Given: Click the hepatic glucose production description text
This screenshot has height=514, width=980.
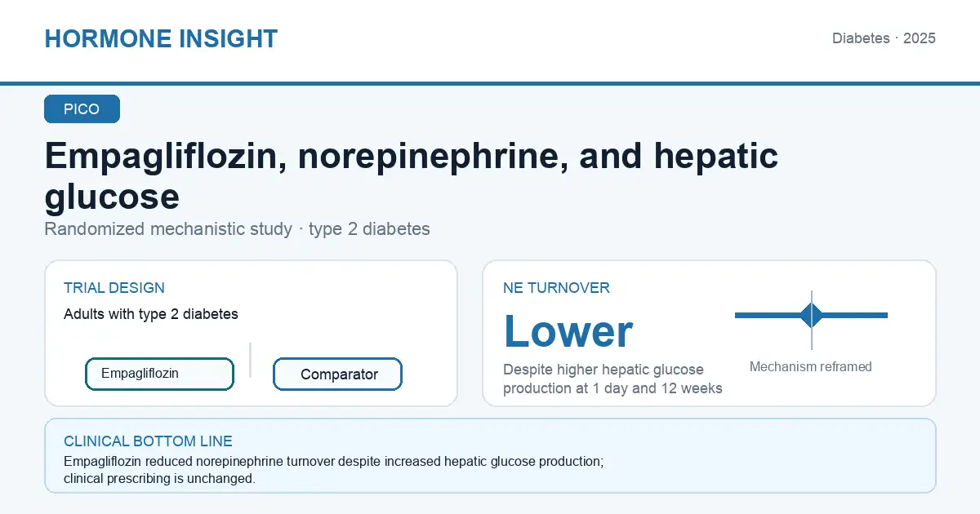Looking at the screenshot, I should (612, 379).
